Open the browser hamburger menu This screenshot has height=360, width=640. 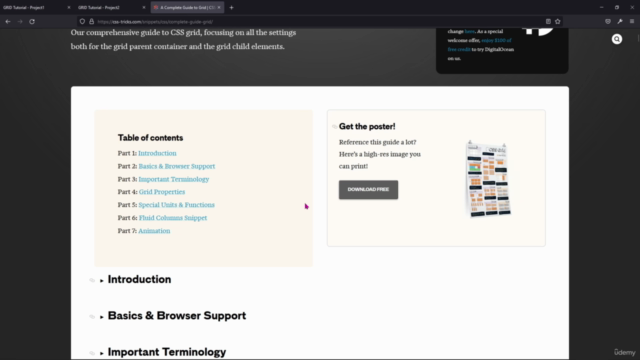[632, 22]
